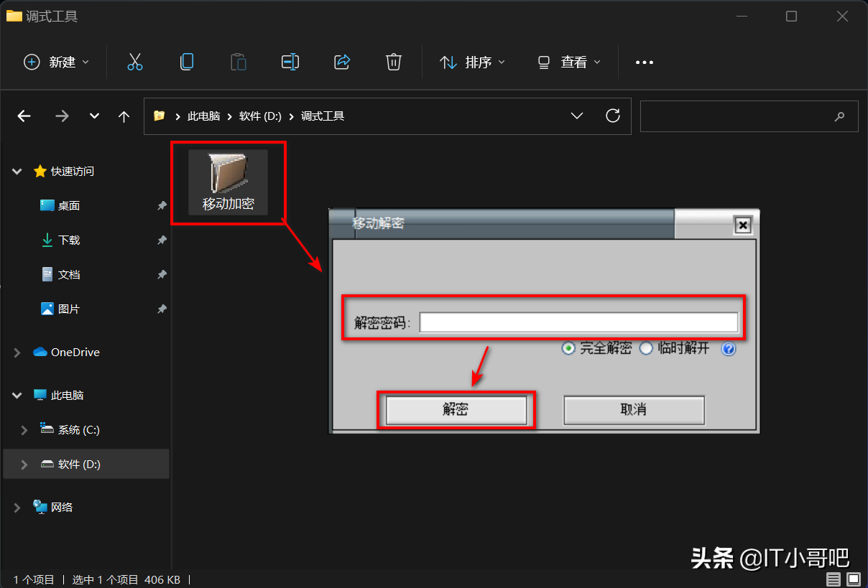
Task: Click the 解密 button
Action: coord(458,409)
